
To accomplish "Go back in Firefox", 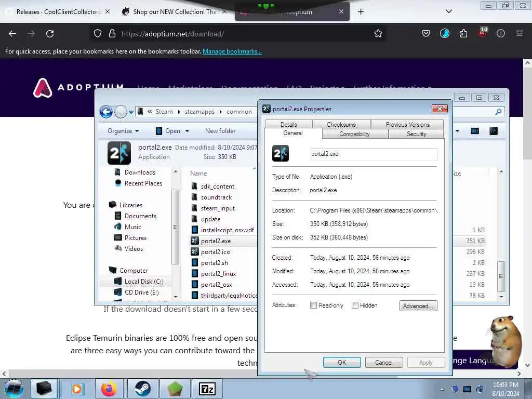I will click(12, 34).
